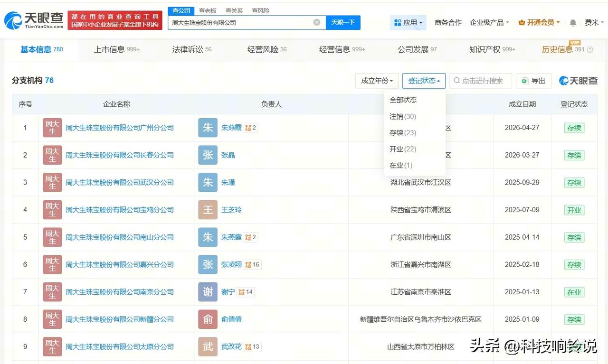Click the 周大生 logo in Wuhan row
The image size is (608, 364).
[x=52, y=182]
